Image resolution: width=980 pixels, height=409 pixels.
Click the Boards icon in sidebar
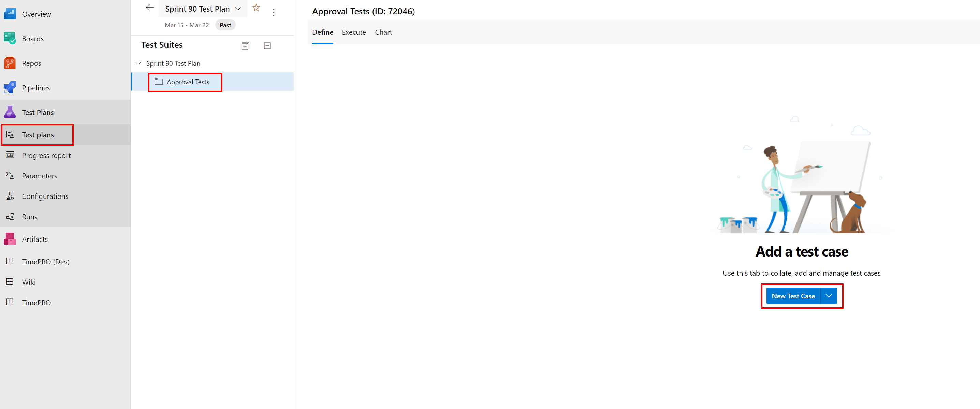click(x=10, y=39)
